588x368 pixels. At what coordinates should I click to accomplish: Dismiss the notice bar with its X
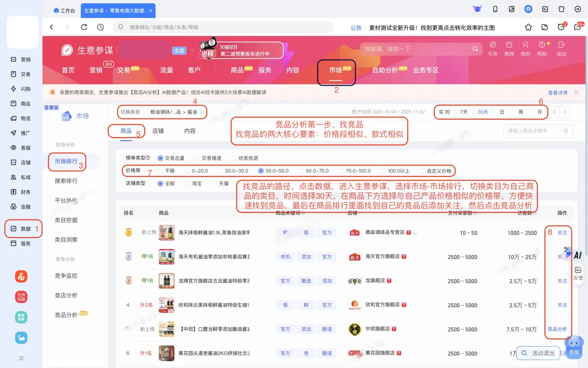tap(576, 92)
